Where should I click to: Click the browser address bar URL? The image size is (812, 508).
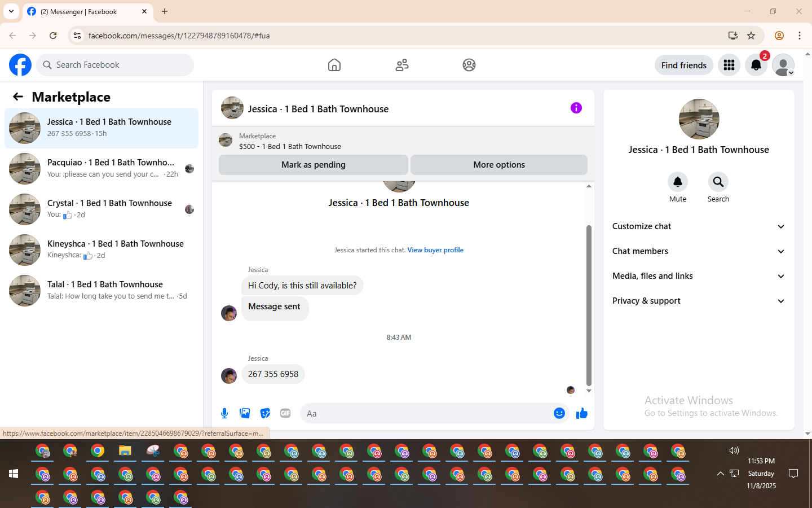pos(179,36)
